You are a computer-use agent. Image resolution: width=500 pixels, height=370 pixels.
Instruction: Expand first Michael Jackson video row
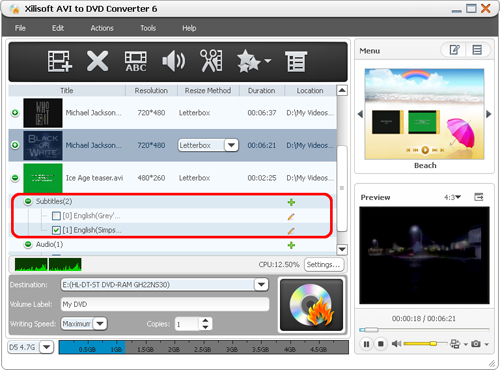[x=15, y=113]
